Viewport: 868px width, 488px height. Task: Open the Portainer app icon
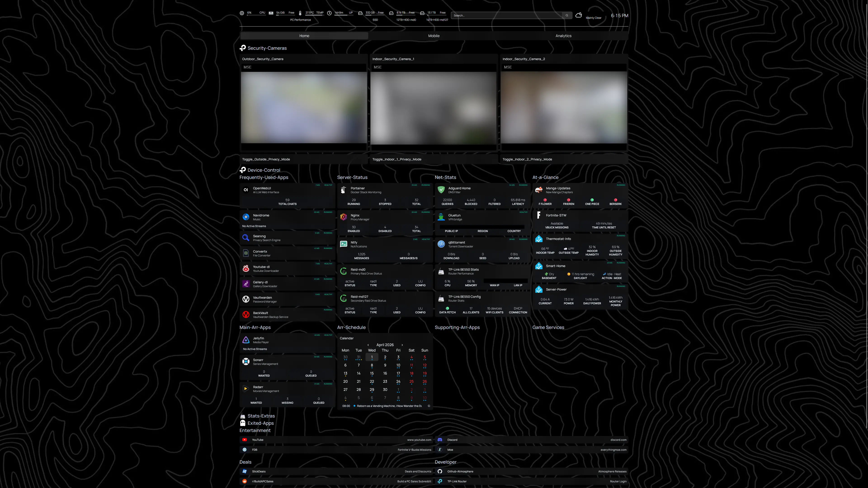point(343,190)
